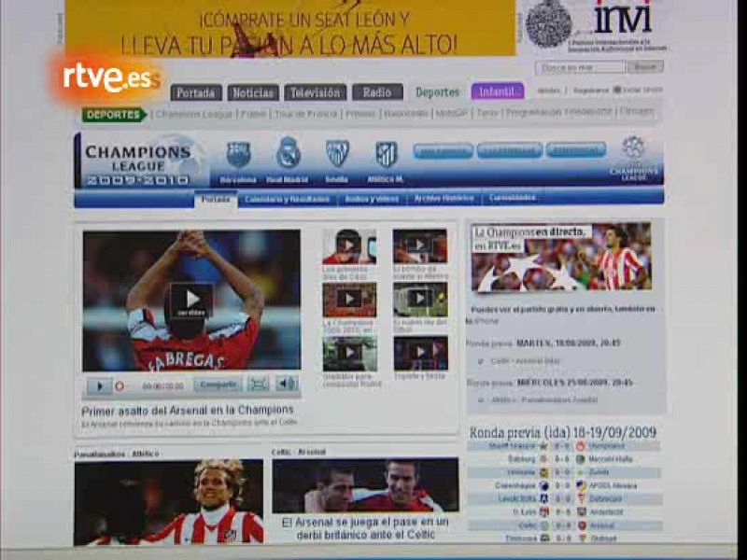Open the Atlético M. club crest
This screenshot has width=747, height=560.
387,154
